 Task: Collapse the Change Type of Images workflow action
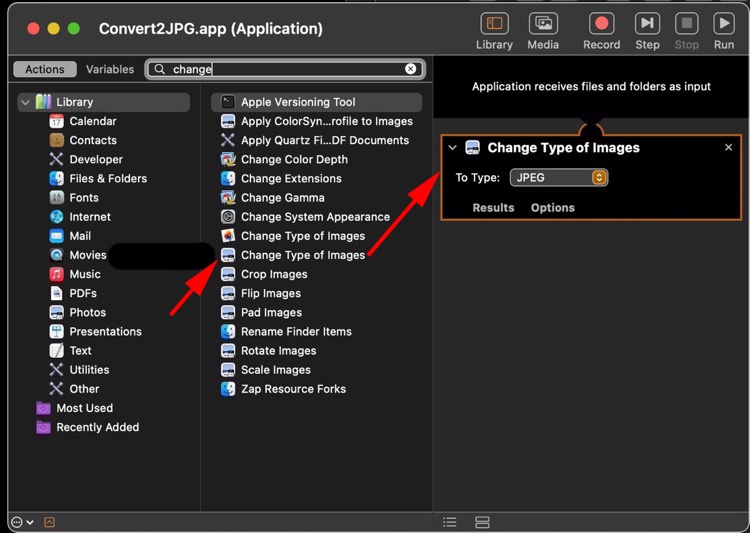coord(452,148)
